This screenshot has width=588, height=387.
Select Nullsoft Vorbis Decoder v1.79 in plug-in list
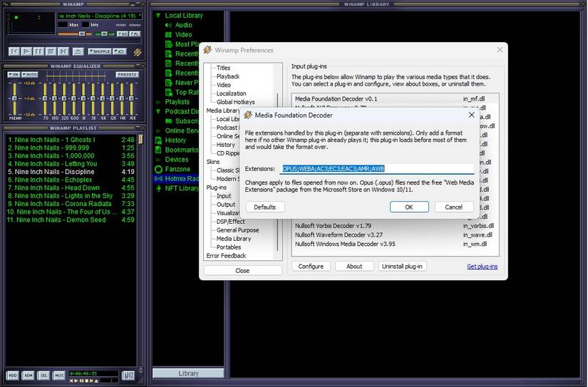396,226
